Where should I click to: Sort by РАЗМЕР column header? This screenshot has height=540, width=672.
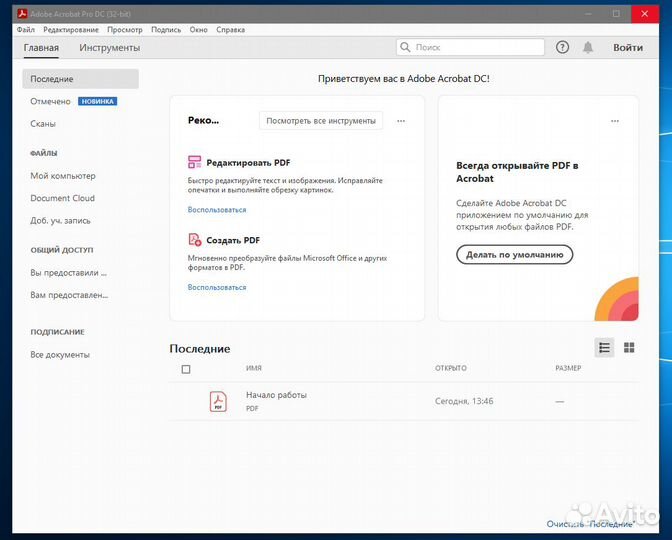(x=568, y=368)
